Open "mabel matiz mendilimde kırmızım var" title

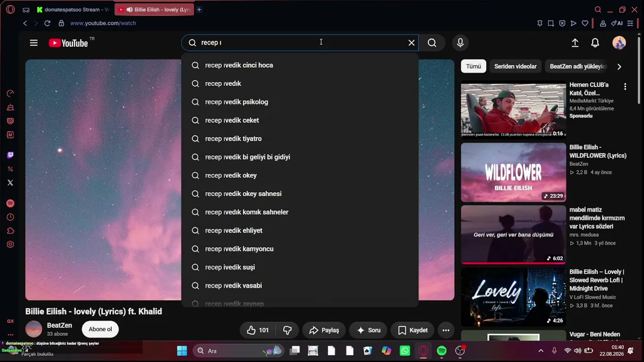coord(597,218)
